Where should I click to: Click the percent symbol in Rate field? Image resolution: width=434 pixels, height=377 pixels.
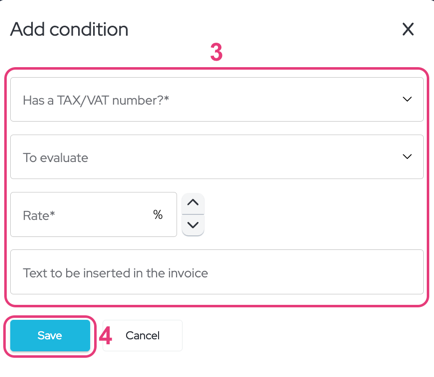(x=158, y=215)
